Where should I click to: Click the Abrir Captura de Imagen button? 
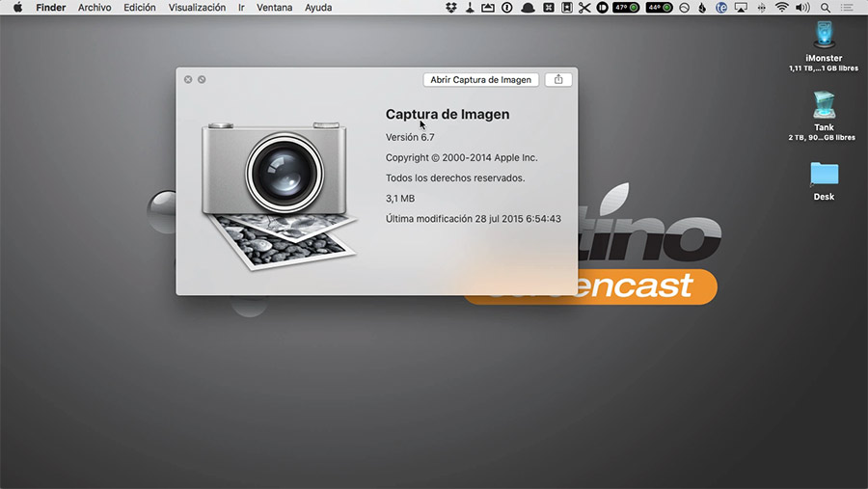tap(480, 80)
